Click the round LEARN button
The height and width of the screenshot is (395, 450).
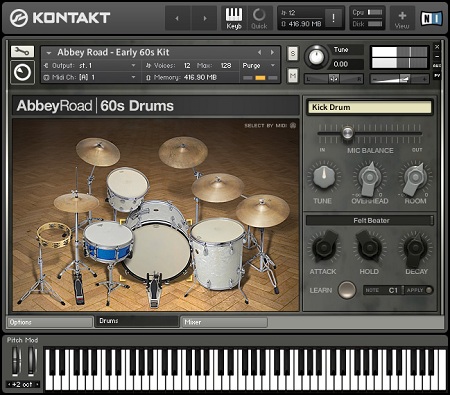(347, 290)
